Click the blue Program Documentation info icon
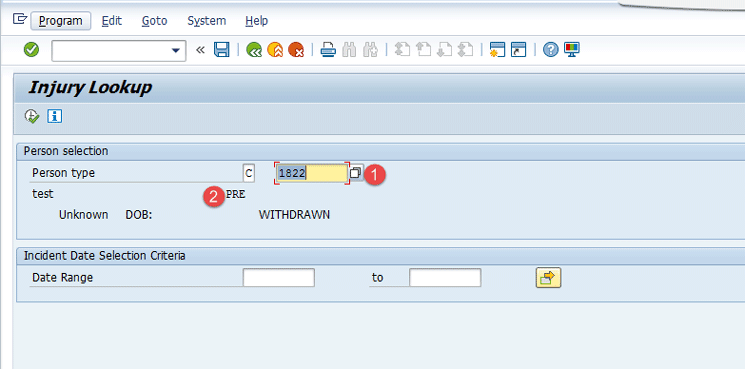Viewport: 745px width, 369px height. 55,116
